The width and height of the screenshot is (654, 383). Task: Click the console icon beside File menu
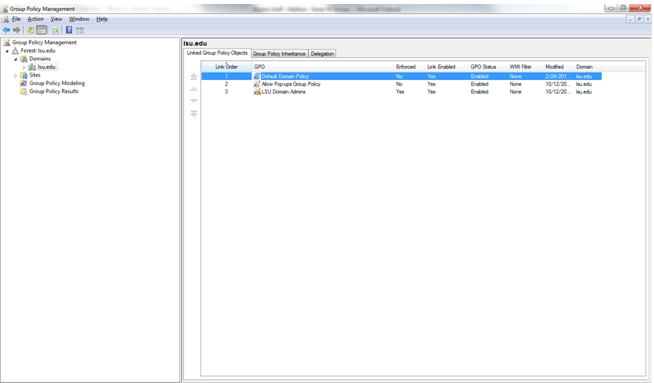(5, 19)
